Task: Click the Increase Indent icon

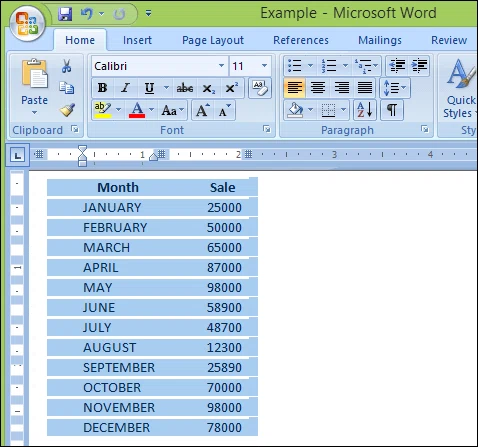Action: [419, 66]
